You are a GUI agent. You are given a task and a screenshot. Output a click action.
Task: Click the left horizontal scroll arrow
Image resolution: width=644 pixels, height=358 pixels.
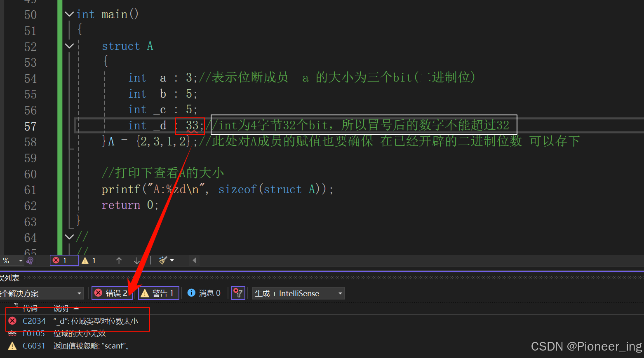pyautogui.click(x=194, y=260)
